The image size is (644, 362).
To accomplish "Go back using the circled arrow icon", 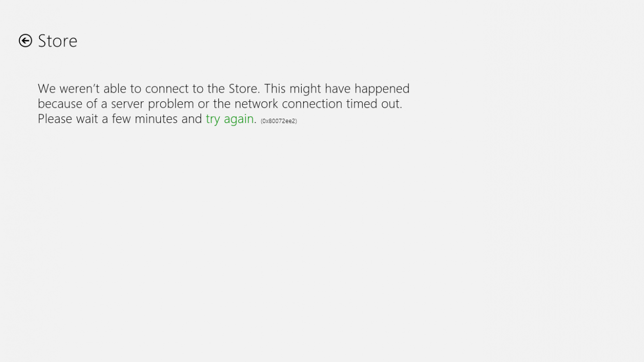I will click(x=25, y=41).
